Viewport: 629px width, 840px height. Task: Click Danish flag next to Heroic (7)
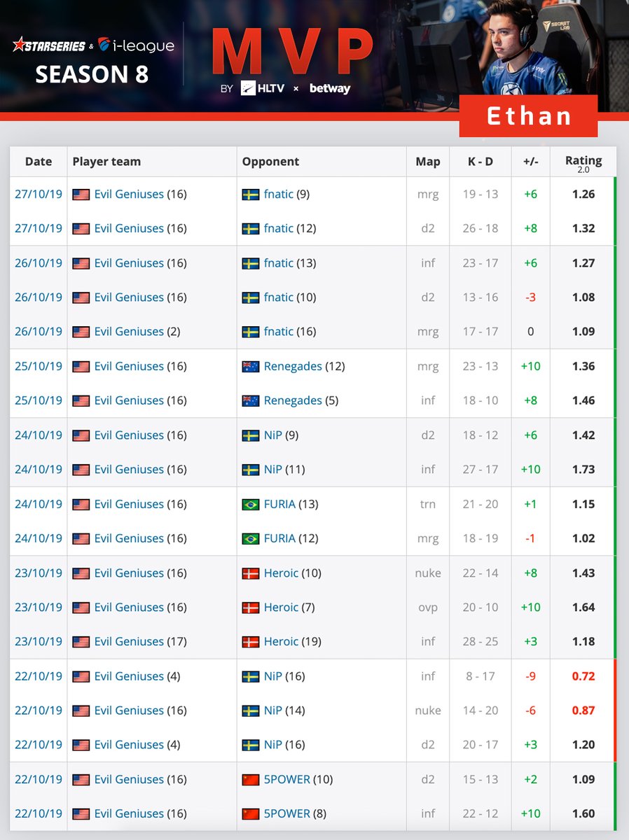pos(250,607)
